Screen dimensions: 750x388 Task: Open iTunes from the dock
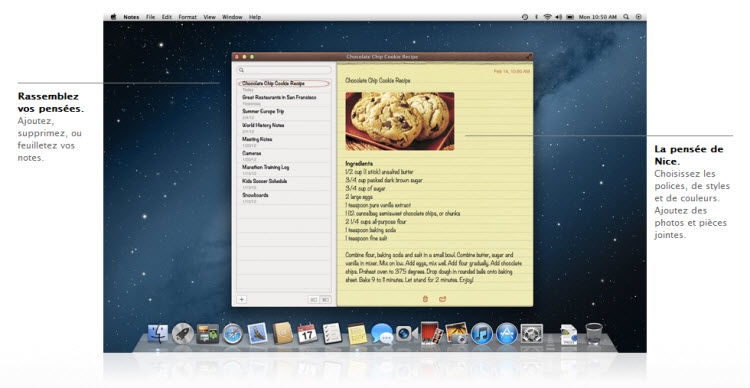482,333
